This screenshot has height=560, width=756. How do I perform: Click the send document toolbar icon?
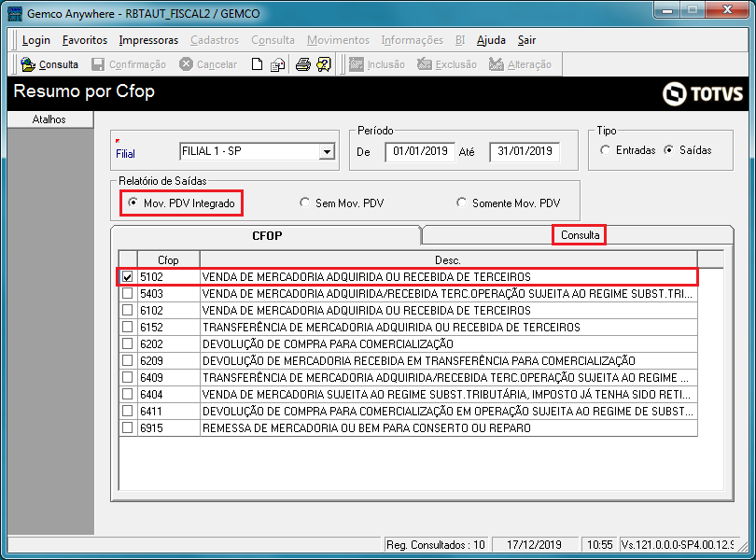pos(277,64)
